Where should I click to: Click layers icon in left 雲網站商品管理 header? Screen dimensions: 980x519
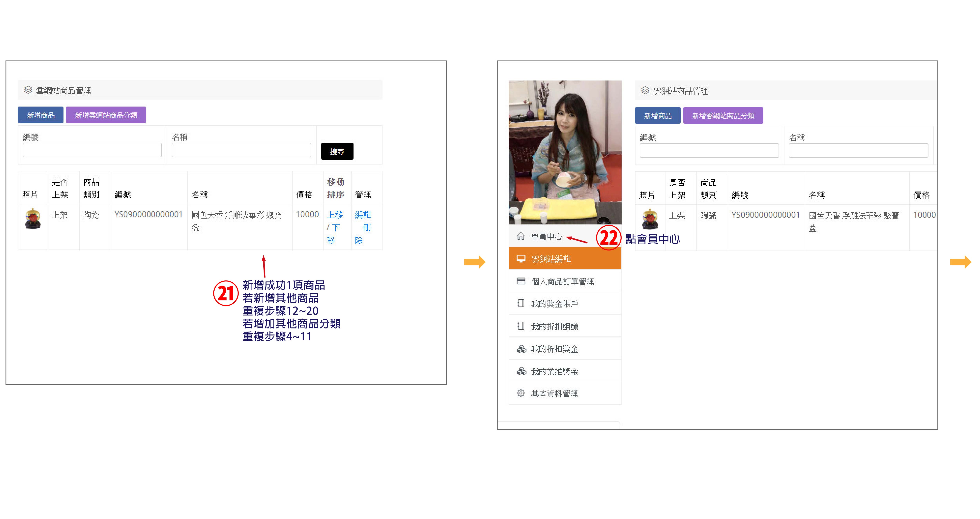(x=28, y=90)
